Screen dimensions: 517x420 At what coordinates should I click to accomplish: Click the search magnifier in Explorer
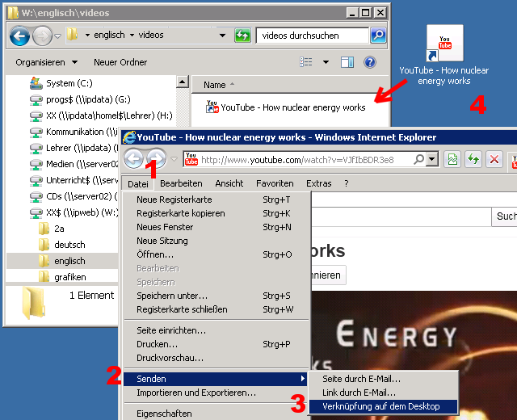[x=378, y=36]
